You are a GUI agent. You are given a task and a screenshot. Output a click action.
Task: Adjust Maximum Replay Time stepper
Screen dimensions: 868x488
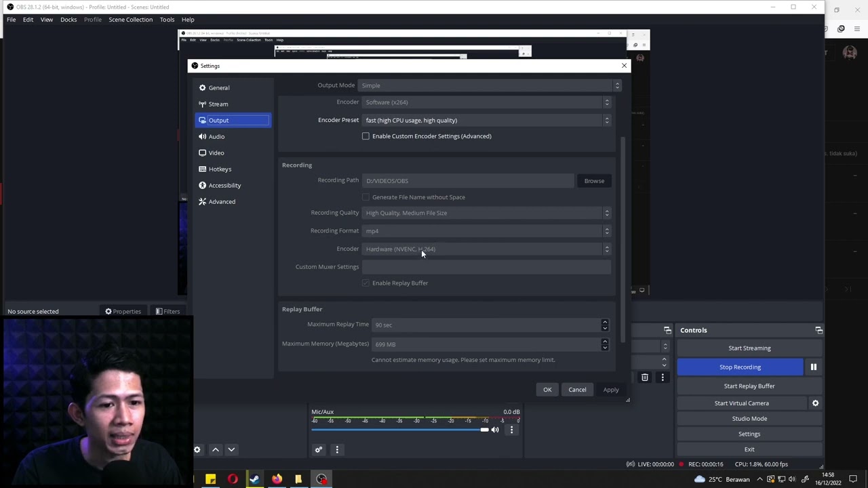coord(604,325)
